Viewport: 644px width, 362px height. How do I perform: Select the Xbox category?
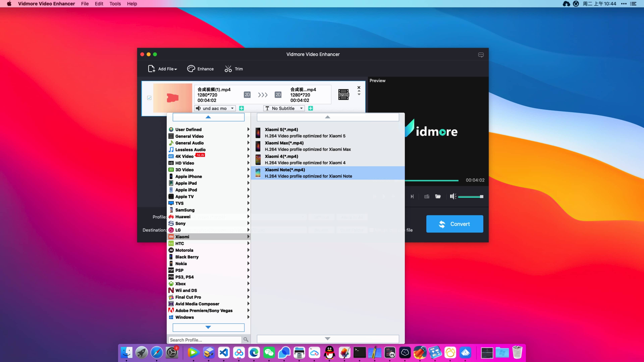point(209,284)
